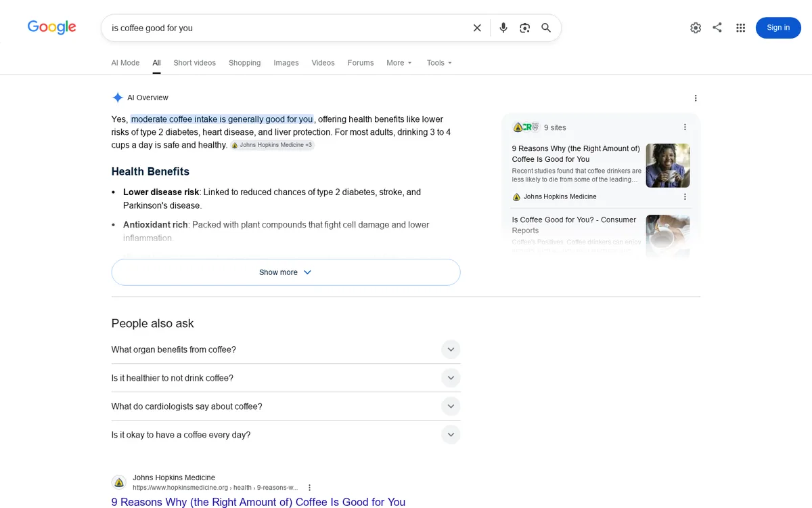Viewport: 812px width, 508px height.
Task: Open search by image camera icon
Action: click(x=524, y=28)
